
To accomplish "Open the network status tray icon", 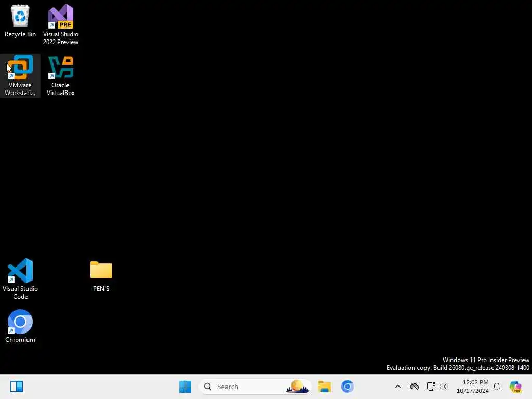I will click(x=431, y=387).
